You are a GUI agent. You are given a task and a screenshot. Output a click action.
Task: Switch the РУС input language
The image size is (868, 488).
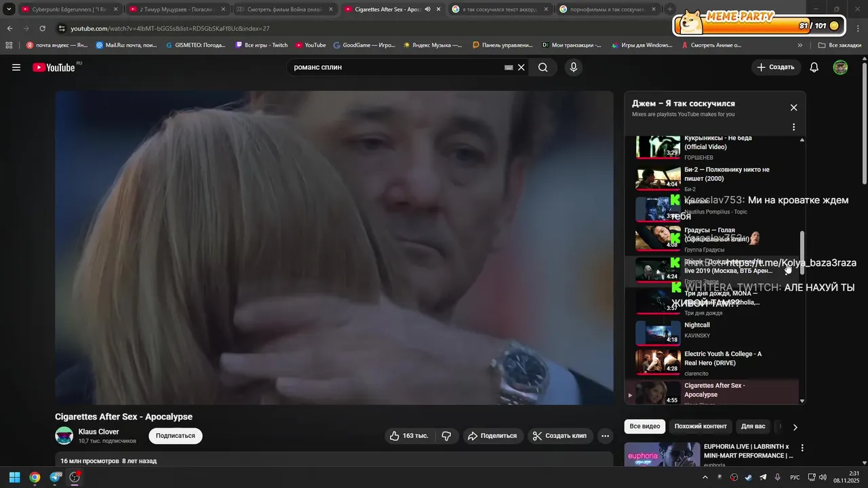(795, 477)
